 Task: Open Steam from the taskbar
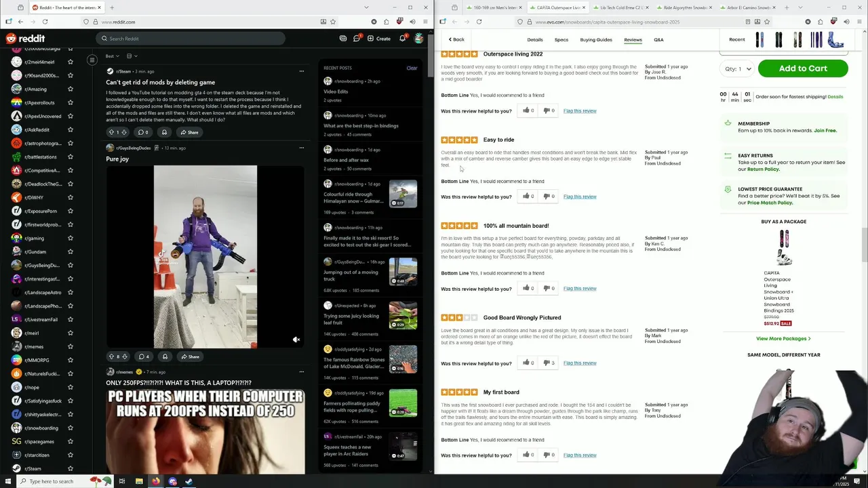pyautogui.click(x=189, y=481)
